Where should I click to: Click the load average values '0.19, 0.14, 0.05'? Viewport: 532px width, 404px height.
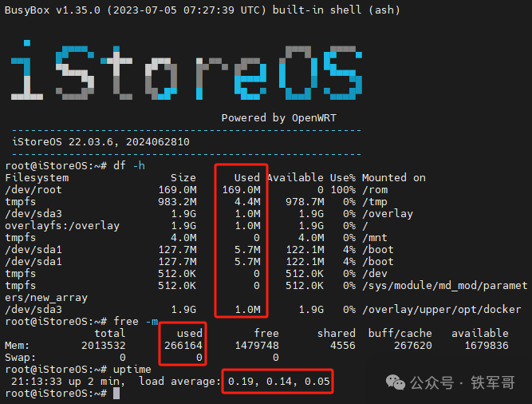279,382
